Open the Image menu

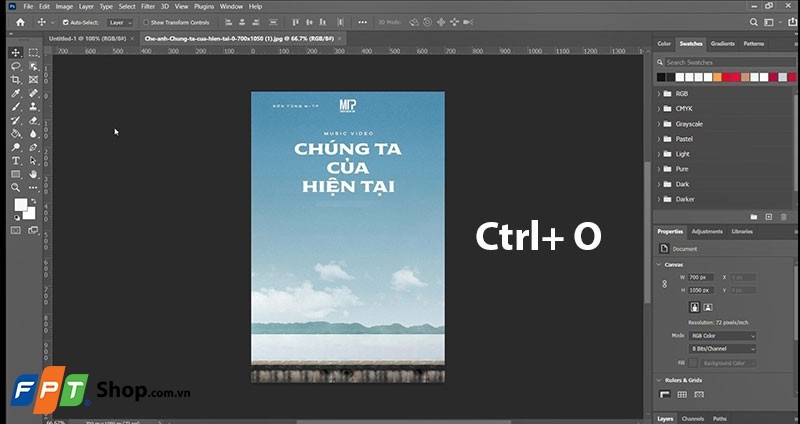[64, 7]
